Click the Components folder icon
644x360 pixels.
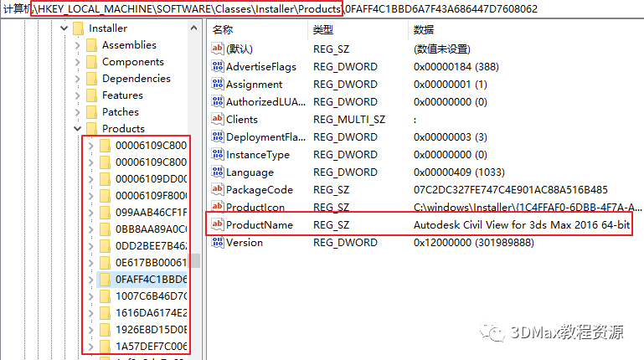(x=91, y=62)
